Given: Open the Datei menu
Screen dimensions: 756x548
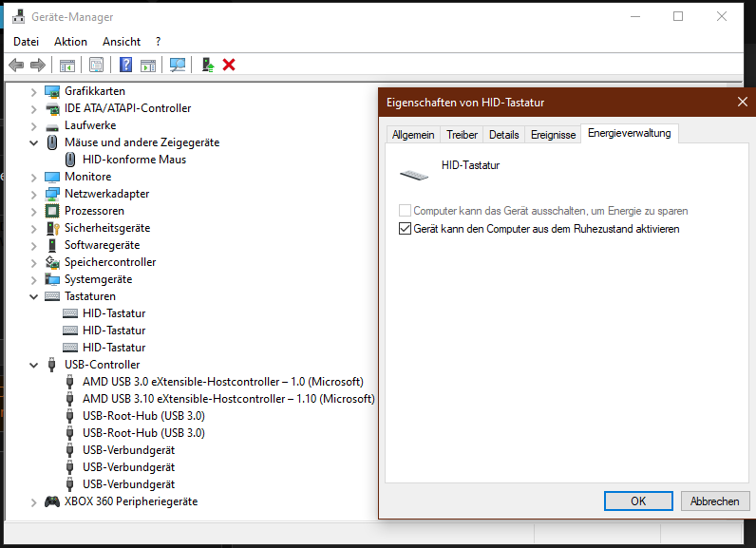Looking at the screenshot, I should pyautogui.click(x=26, y=42).
